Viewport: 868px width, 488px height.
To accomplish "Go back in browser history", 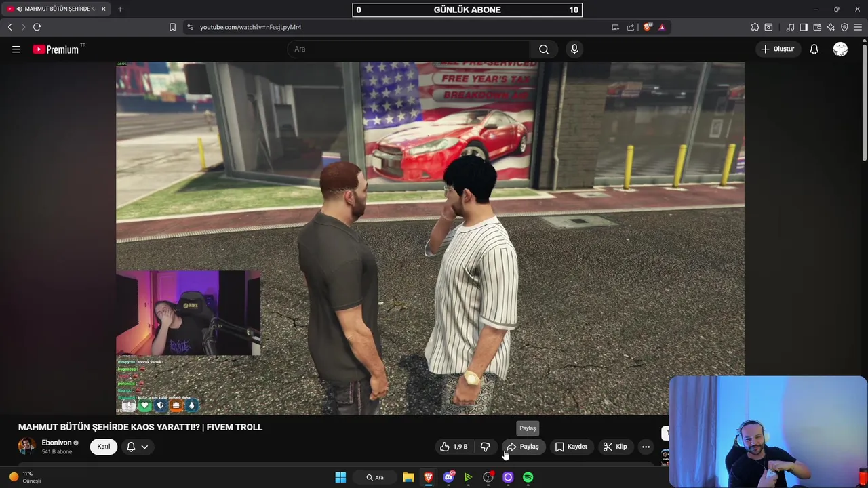I will pyautogui.click(x=9, y=27).
